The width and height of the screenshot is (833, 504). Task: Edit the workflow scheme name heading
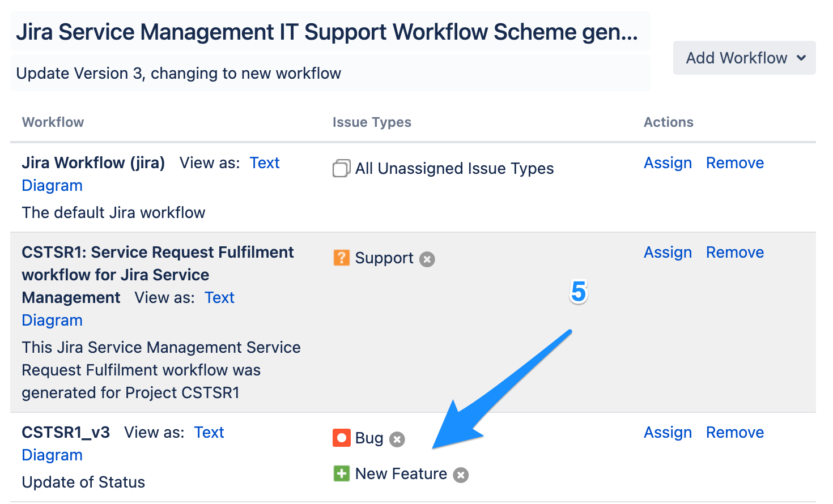click(327, 32)
